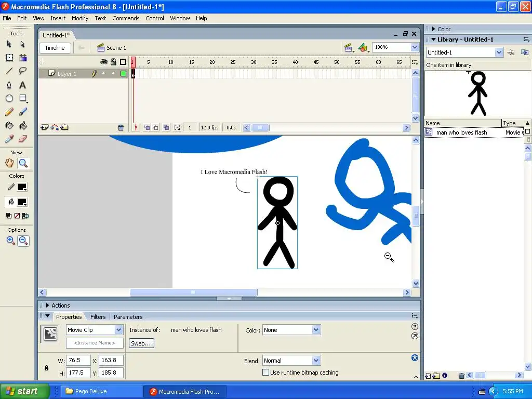
Task: Click Onion Skin button in timeline
Action: coord(147,128)
